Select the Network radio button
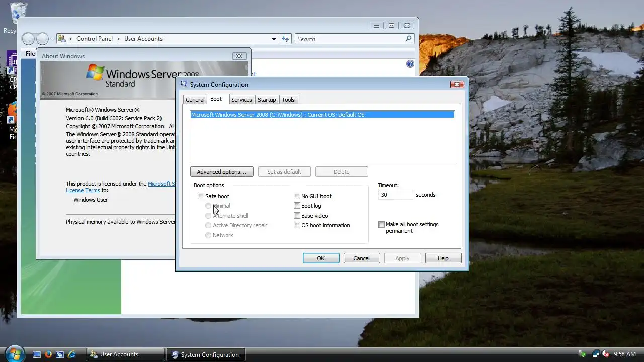This screenshot has width=644, height=362. click(208, 235)
